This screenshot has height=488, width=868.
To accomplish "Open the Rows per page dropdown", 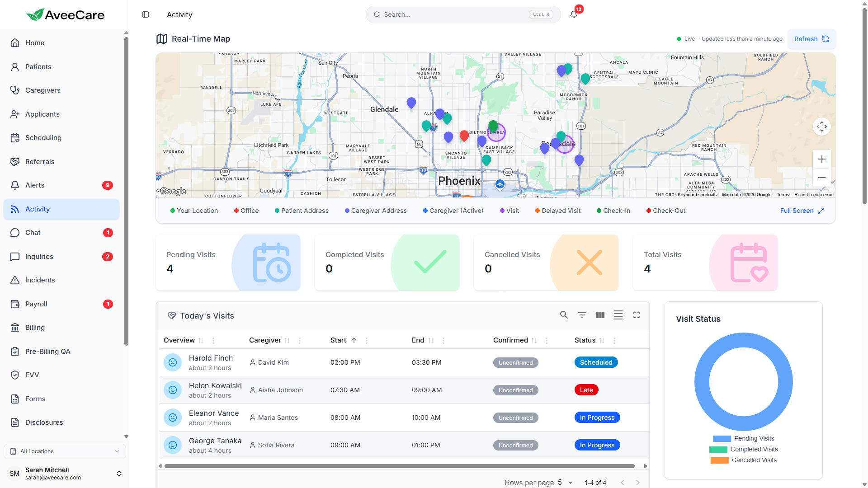I will pyautogui.click(x=565, y=483).
